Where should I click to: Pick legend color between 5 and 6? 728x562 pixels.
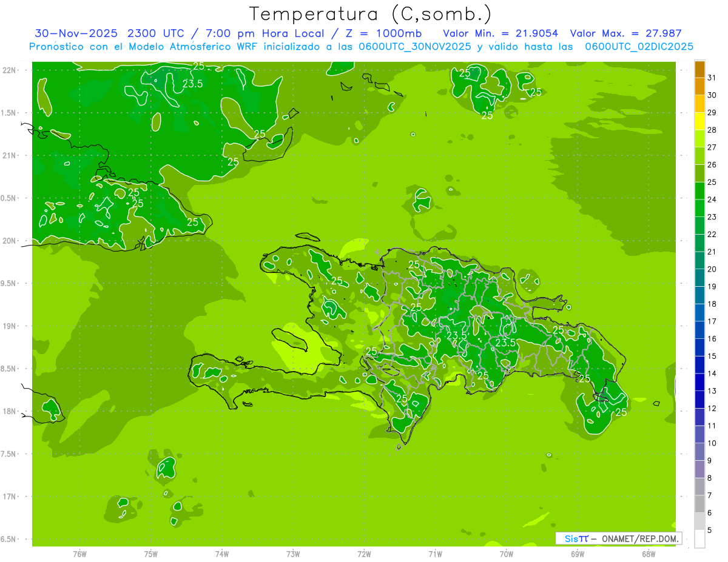pos(699,521)
